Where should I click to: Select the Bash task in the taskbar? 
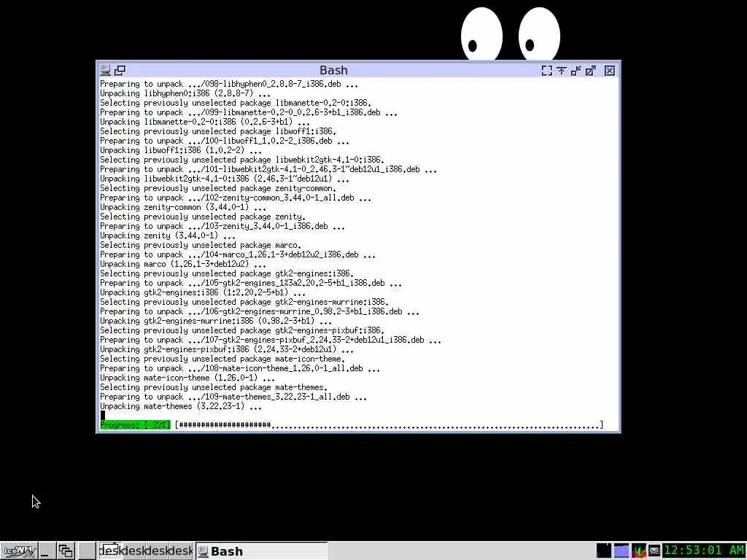[262, 551]
